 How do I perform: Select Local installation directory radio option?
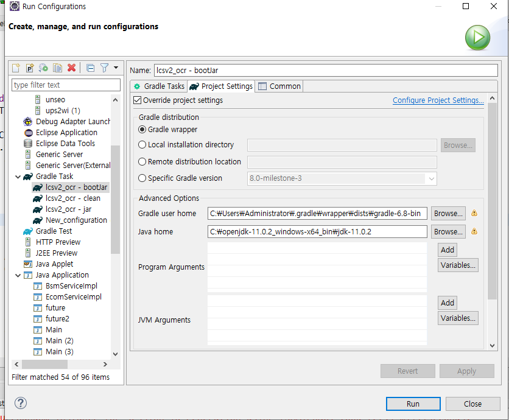point(142,145)
